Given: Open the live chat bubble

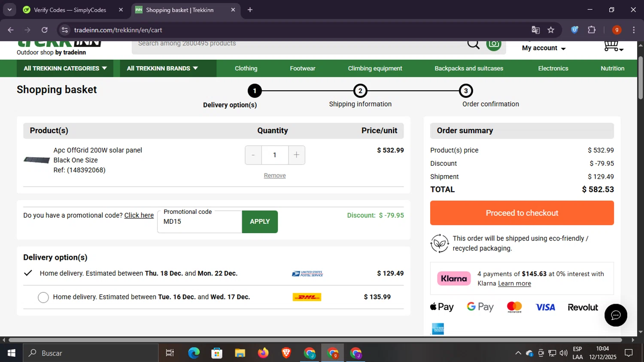Looking at the screenshot, I should click(616, 315).
